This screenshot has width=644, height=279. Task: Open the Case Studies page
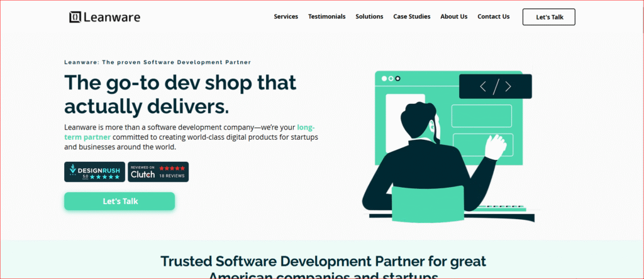(412, 16)
